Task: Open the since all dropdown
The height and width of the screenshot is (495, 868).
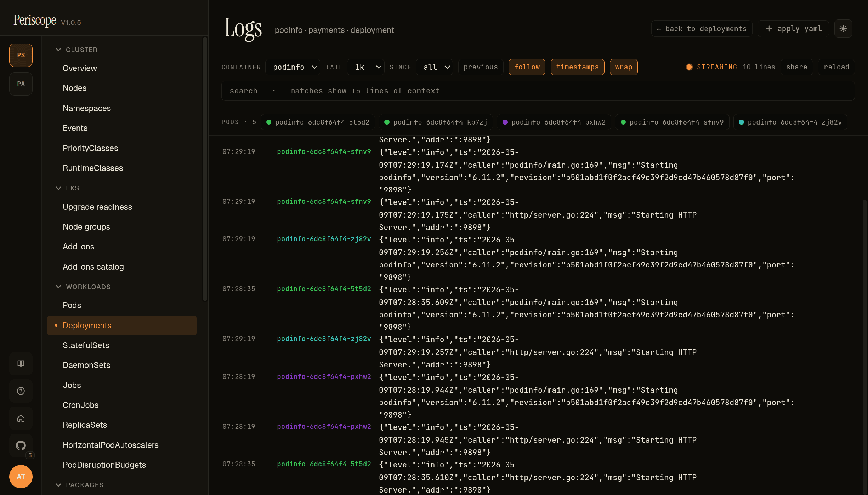Action: pyautogui.click(x=434, y=67)
